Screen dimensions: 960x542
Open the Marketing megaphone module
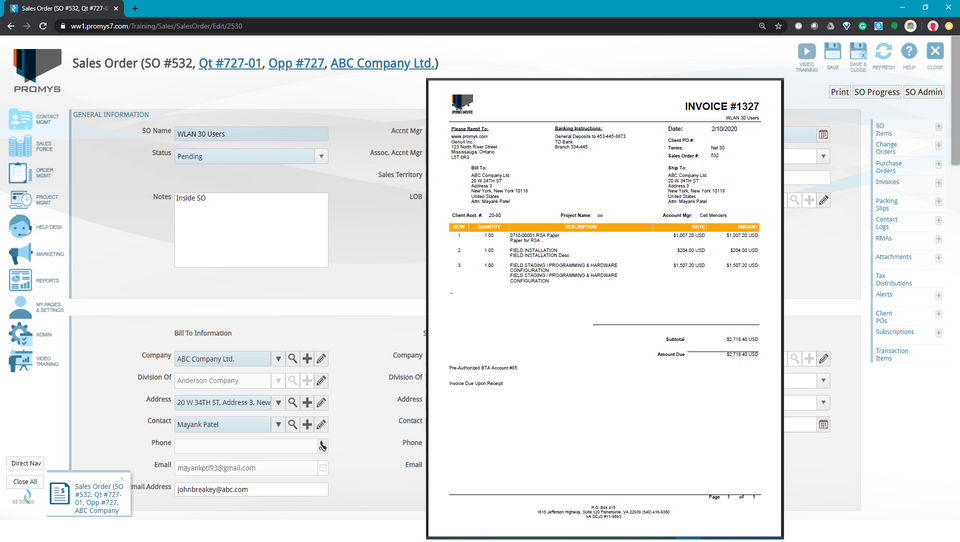(x=36, y=254)
